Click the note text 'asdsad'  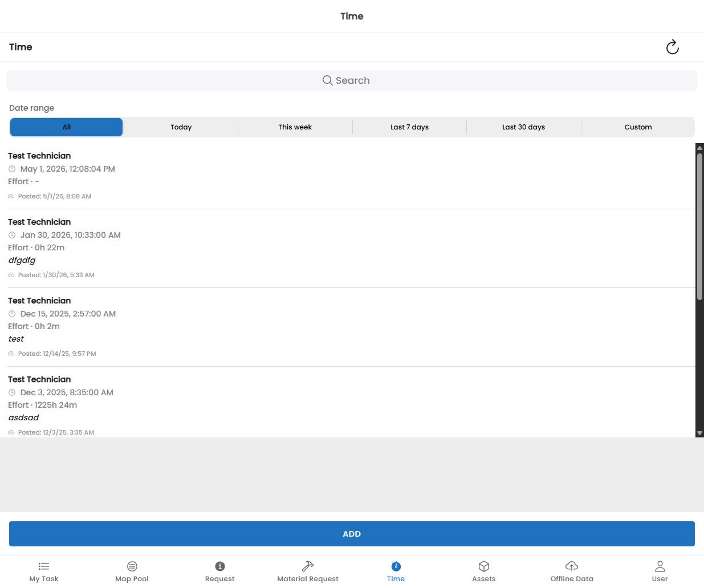point(23,417)
